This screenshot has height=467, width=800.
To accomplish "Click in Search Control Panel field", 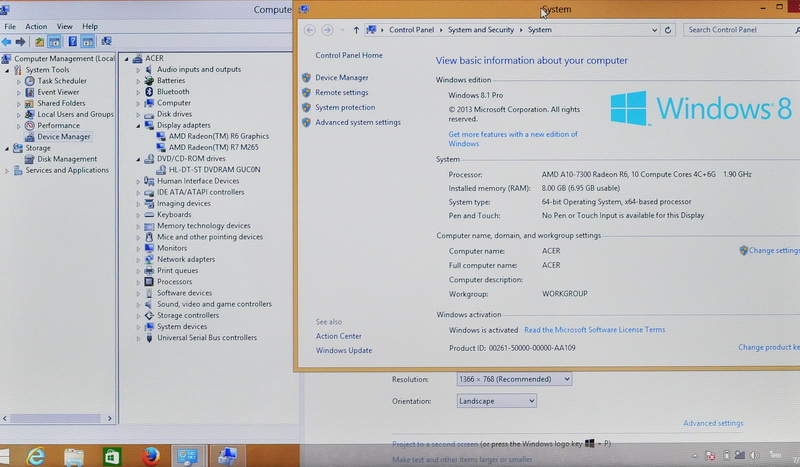I will pos(742,30).
